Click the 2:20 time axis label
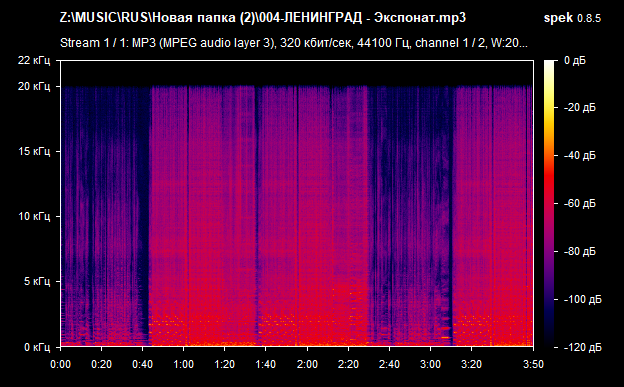The image size is (624, 387). click(x=348, y=364)
